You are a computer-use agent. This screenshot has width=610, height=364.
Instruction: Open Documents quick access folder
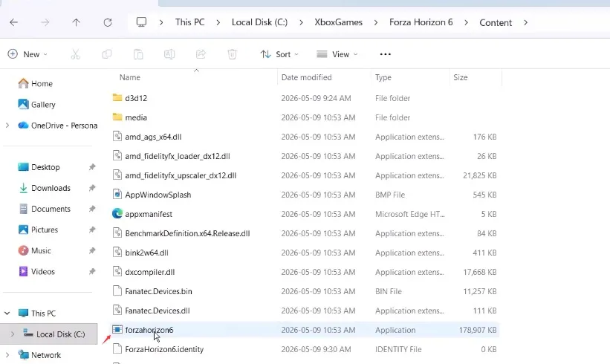click(x=45, y=209)
